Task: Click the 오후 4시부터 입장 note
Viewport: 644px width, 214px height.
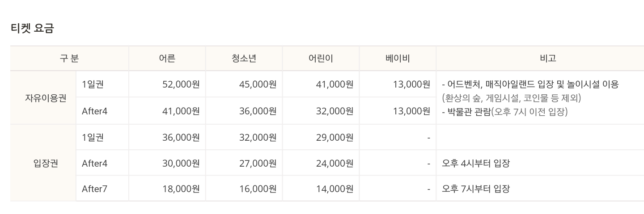Action: coord(476,163)
